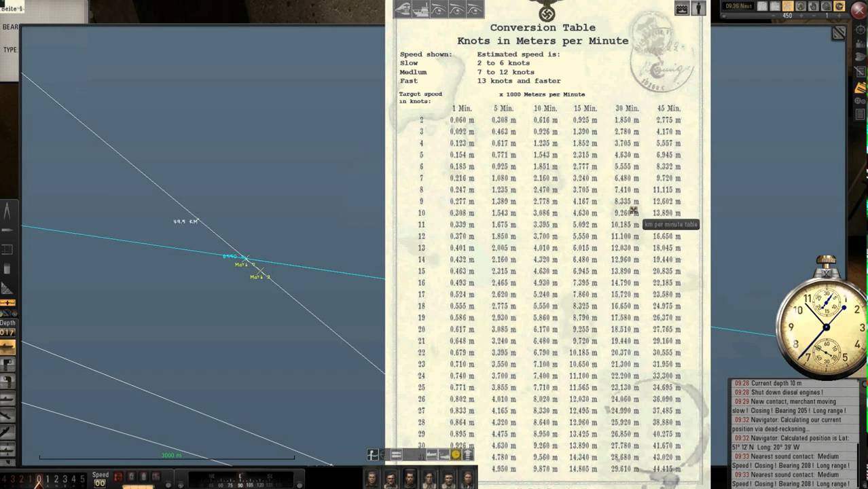Viewport: 868px width, 489px height.
Task: Click the stopwatch crown button
Action: click(x=826, y=261)
